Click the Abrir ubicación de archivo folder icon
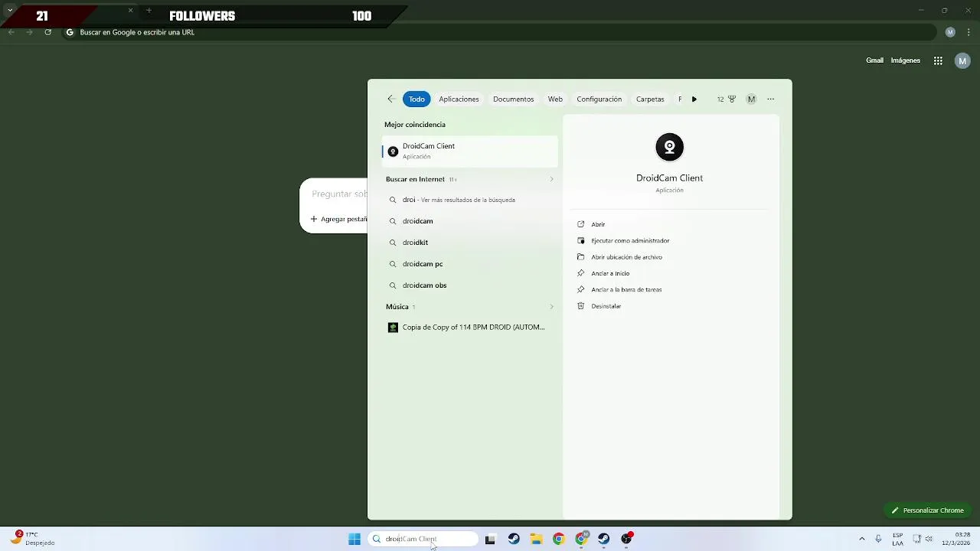Image resolution: width=980 pixels, height=551 pixels. [580, 257]
